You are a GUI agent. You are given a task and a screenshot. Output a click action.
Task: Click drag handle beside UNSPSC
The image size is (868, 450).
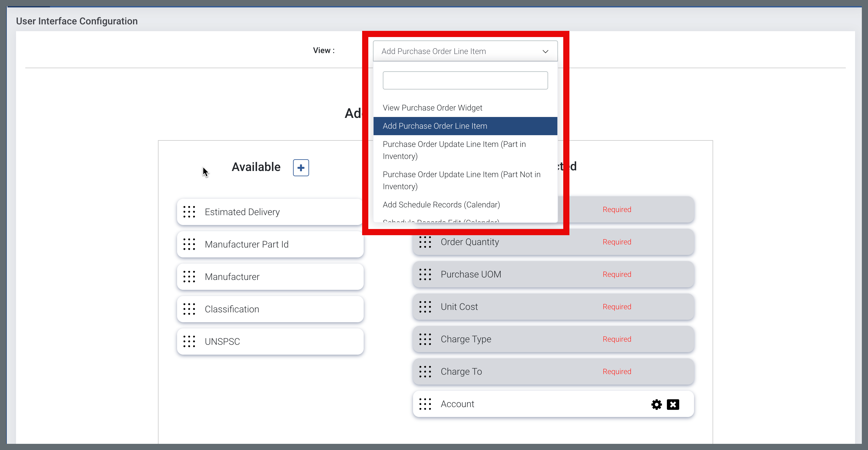coord(189,341)
